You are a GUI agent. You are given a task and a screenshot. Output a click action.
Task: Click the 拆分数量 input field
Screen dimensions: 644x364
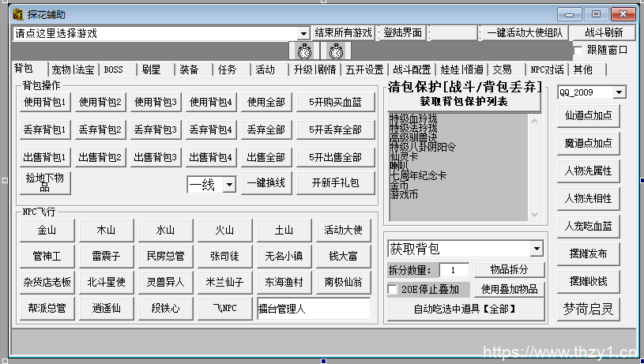pos(454,270)
